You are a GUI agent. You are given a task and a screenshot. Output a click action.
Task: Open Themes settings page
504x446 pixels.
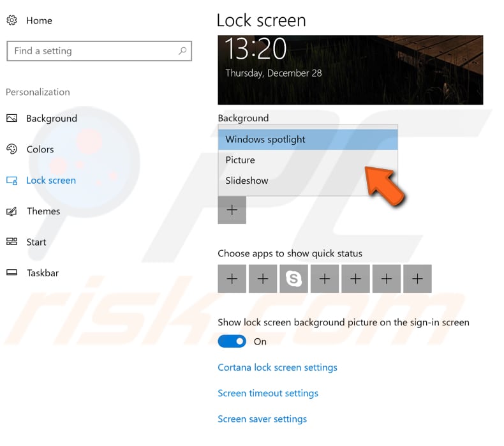[43, 211]
